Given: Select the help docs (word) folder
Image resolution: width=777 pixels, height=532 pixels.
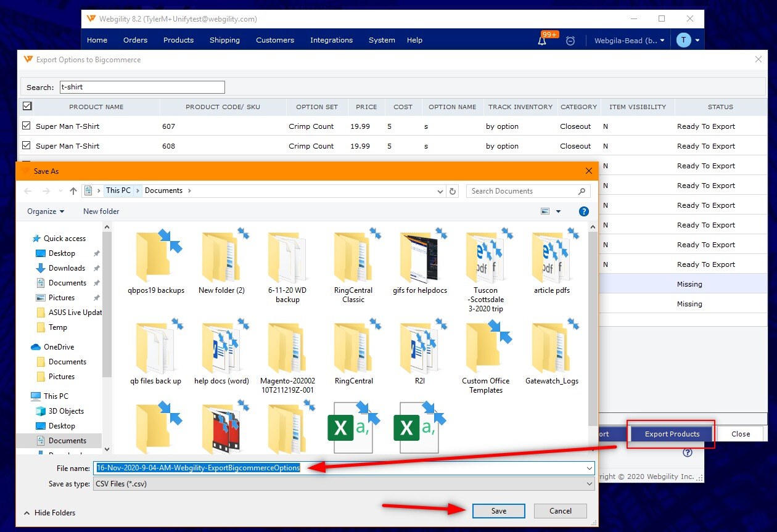Looking at the screenshot, I should [222, 353].
